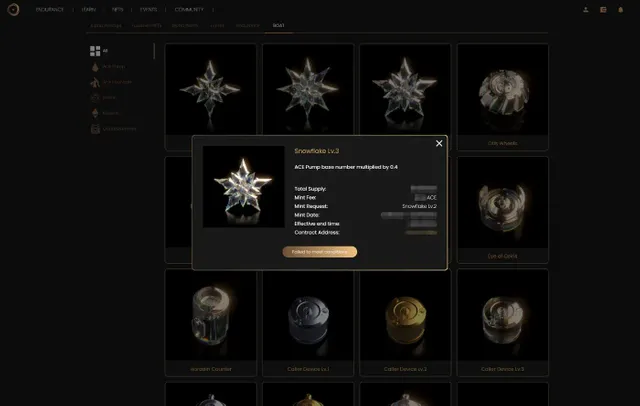The image size is (640, 406).
Task: Open the COMMUNITY menu
Action: click(x=189, y=9)
